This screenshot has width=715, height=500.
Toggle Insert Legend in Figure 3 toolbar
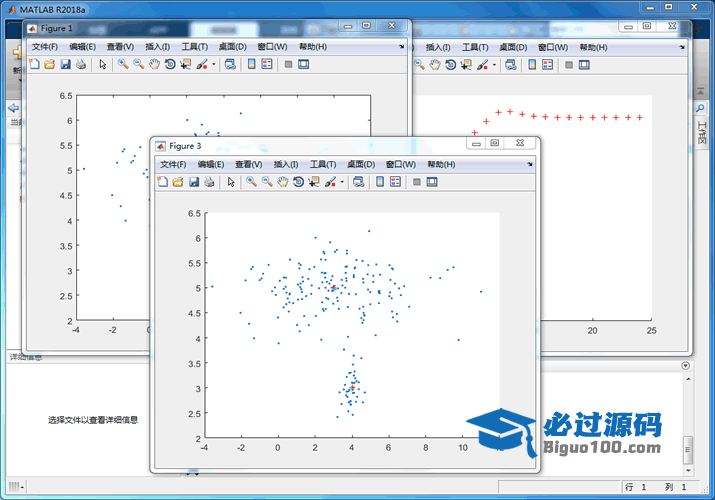click(395, 182)
